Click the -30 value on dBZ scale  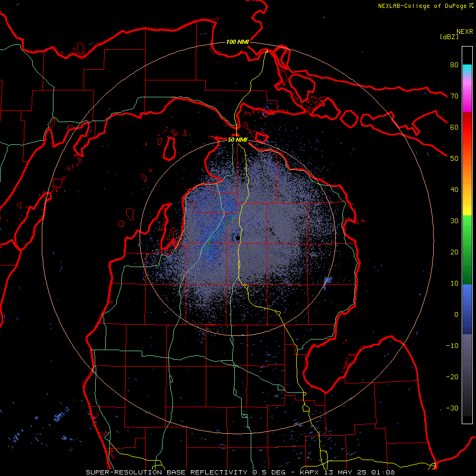(x=452, y=408)
